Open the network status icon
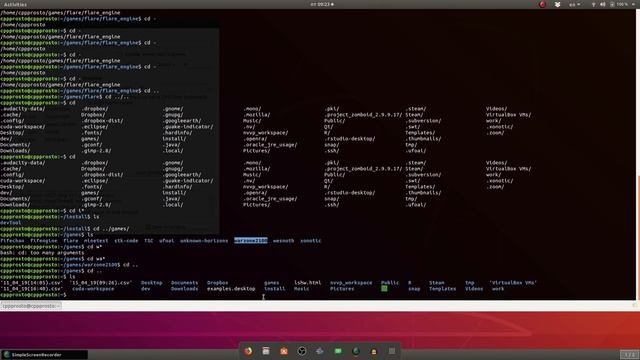 coord(593,4)
